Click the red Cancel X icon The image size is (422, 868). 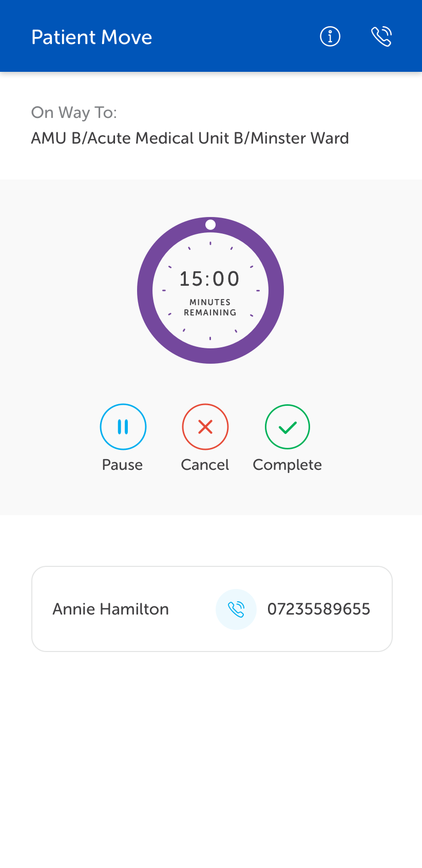(x=205, y=427)
